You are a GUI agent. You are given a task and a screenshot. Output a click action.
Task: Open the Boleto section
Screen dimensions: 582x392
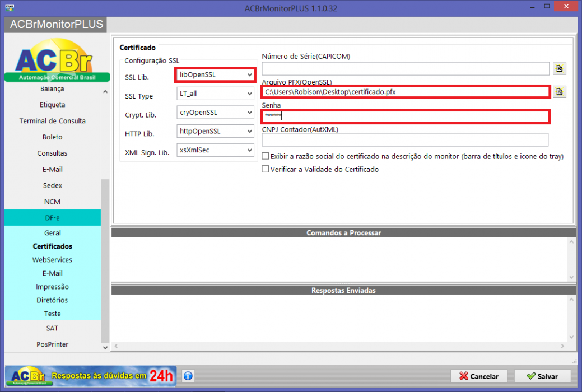(52, 137)
